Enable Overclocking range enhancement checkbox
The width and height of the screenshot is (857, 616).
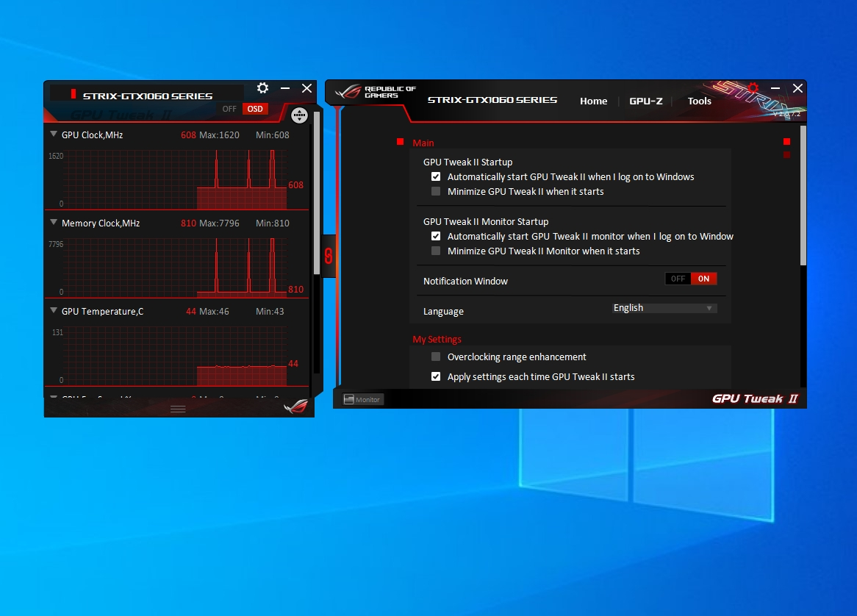tap(436, 357)
